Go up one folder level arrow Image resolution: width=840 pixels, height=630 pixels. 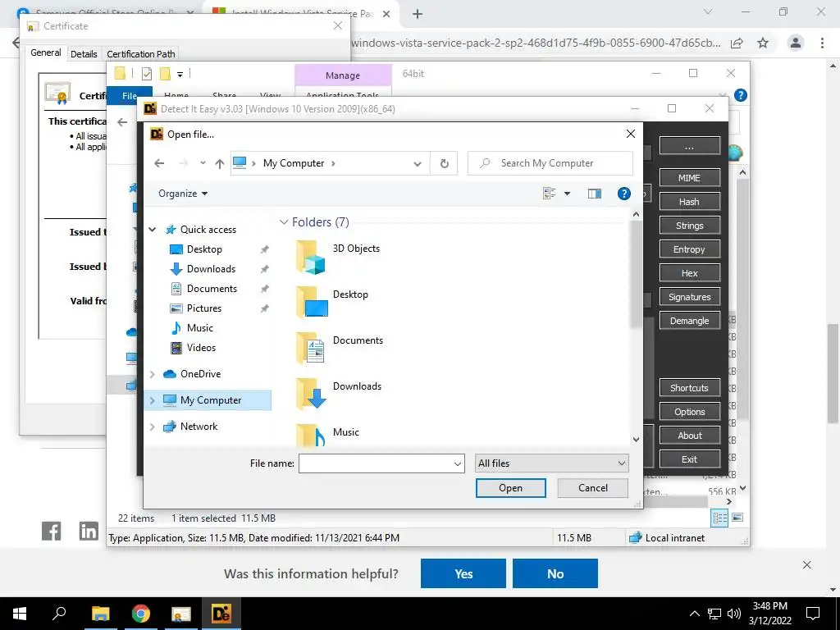pyautogui.click(x=219, y=163)
